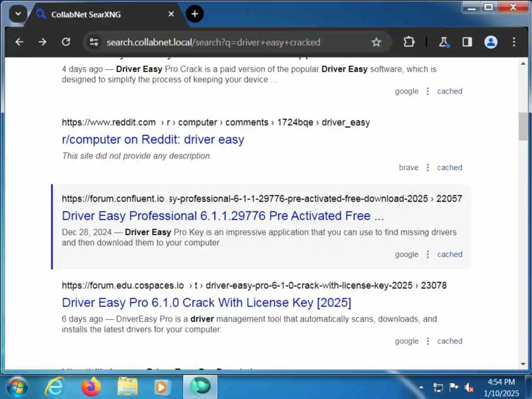This screenshot has height=399, width=532.
Task: Open Windows Media Player in taskbar
Action: 162,387
